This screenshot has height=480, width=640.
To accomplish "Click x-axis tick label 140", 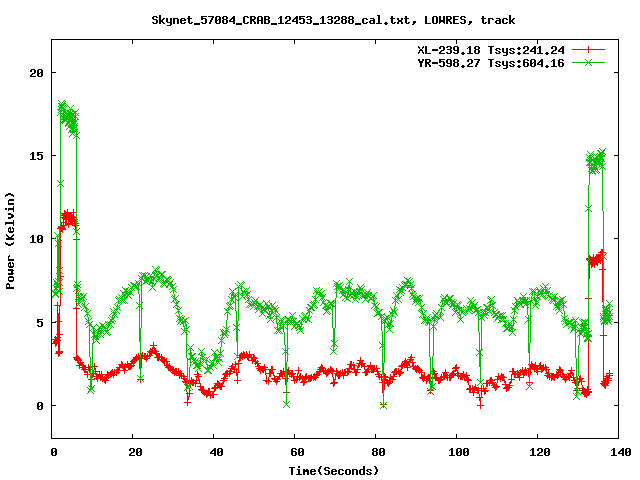I will point(620,452).
